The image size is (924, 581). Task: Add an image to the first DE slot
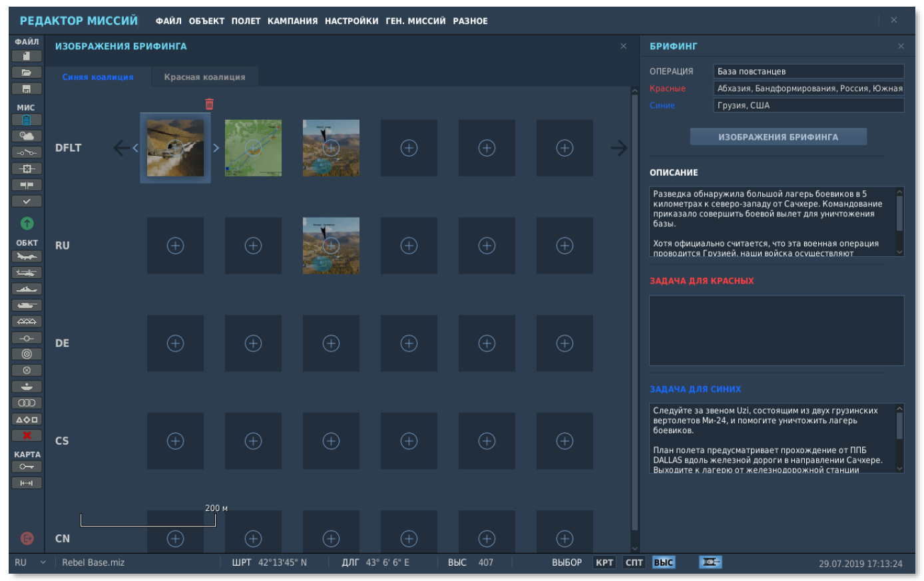coord(175,343)
